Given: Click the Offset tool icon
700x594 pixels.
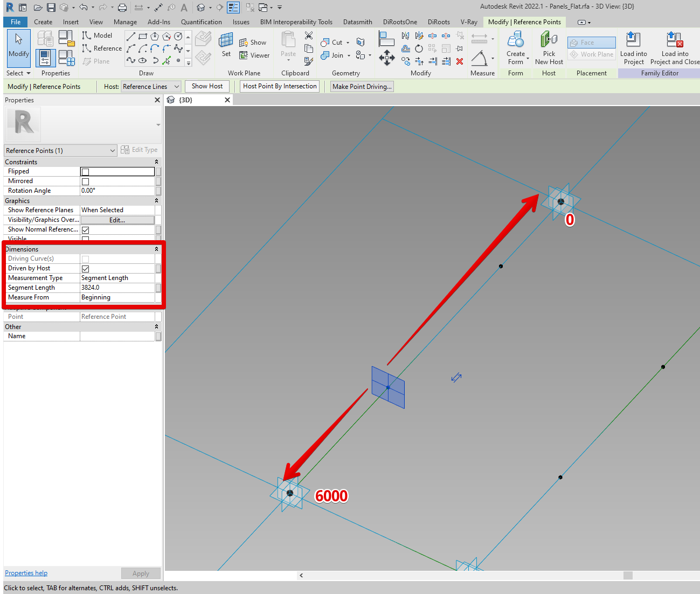Looking at the screenshot, I should (x=405, y=48).
